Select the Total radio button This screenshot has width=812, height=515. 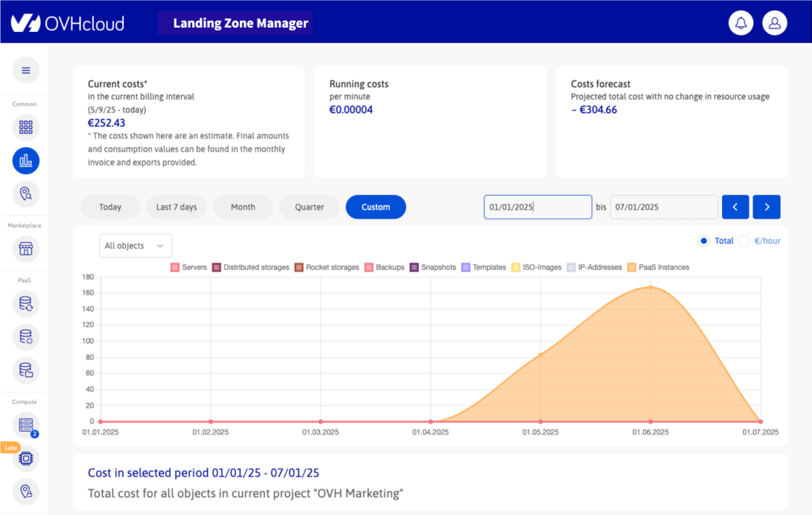(x=703, y=241)
